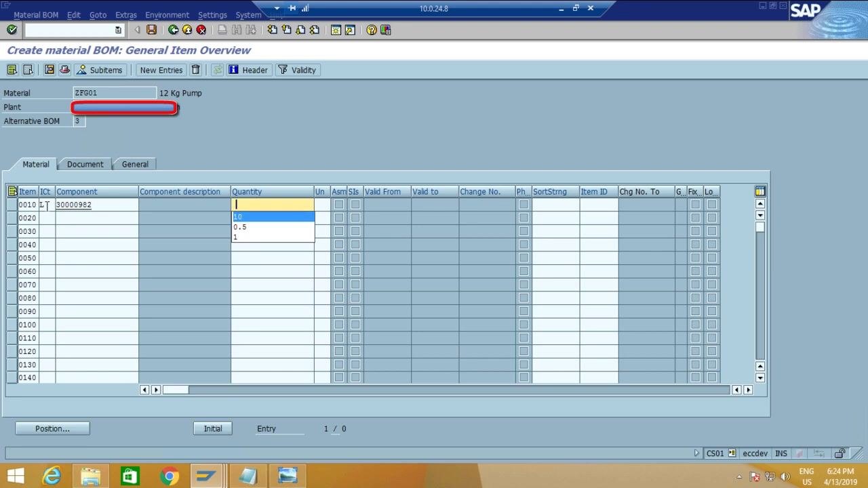Open Customize local layout icon

(x=386, y=30)
